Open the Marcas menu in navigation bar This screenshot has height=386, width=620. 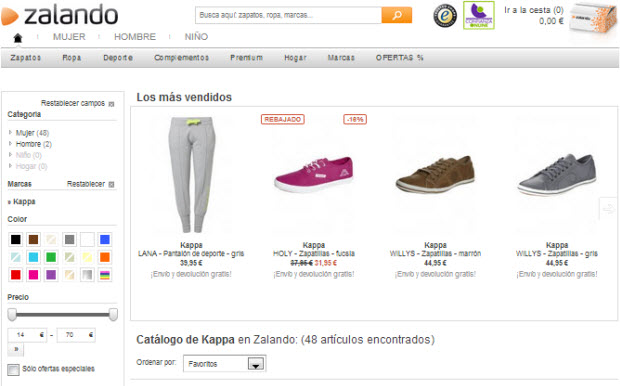(x=341, y=58)
